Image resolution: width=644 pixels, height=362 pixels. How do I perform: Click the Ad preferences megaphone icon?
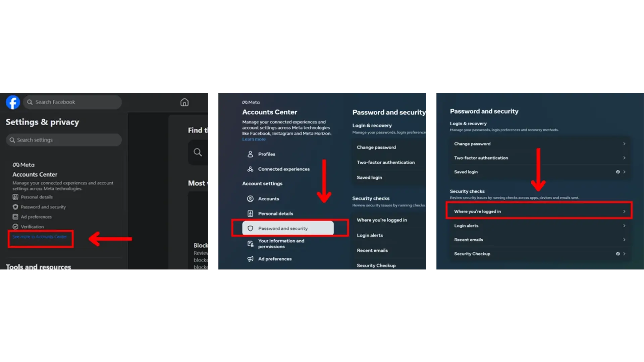(250, 259)
